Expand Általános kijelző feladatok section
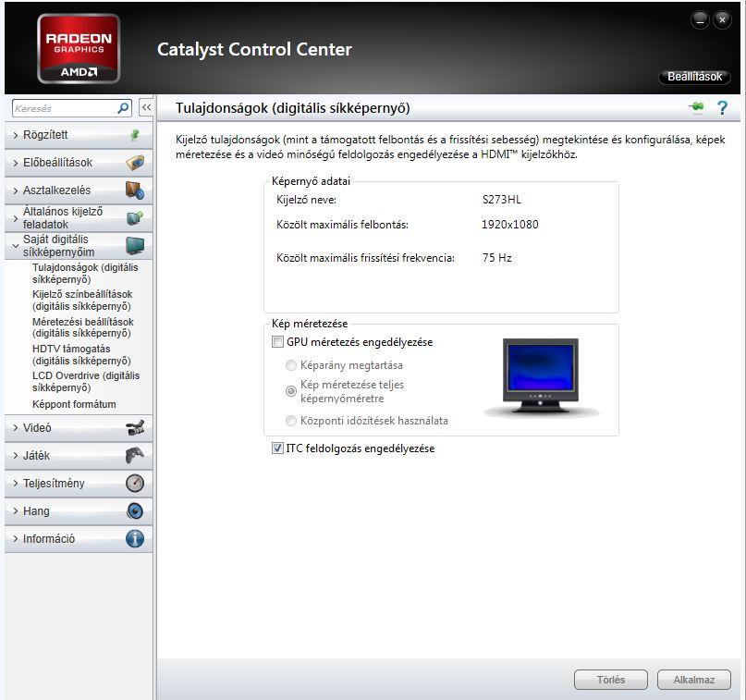746x700 pixels. tap(79, 218)
